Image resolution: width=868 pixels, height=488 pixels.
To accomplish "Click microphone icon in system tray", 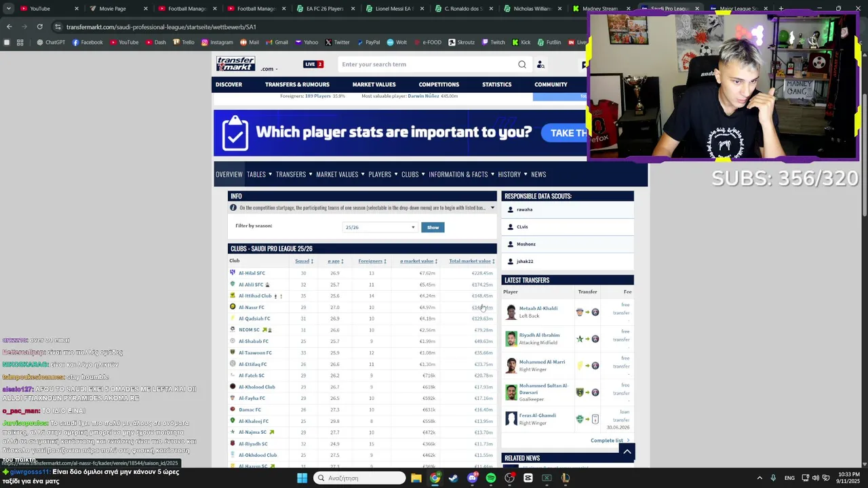I will tap(773, 478).
